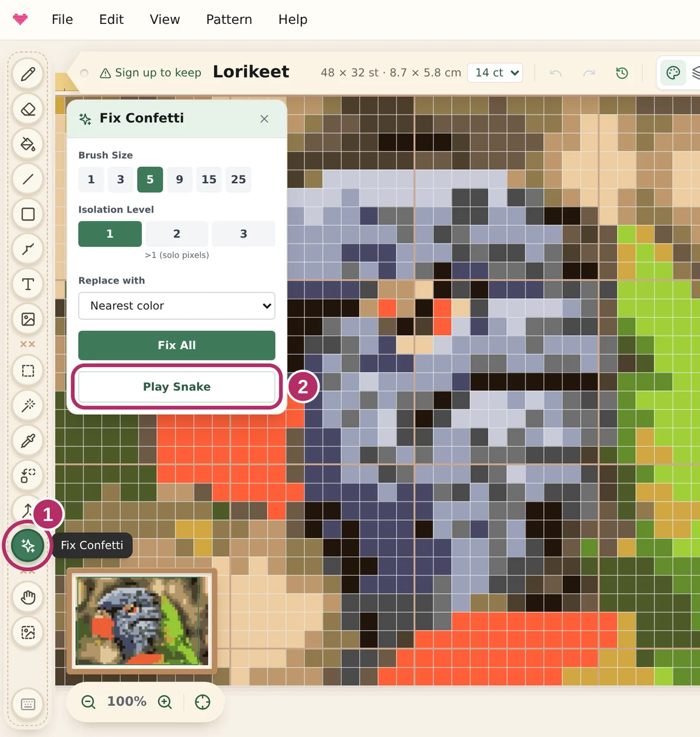Set isolation level to 1

pyautogui.click(x=110, y=234)
